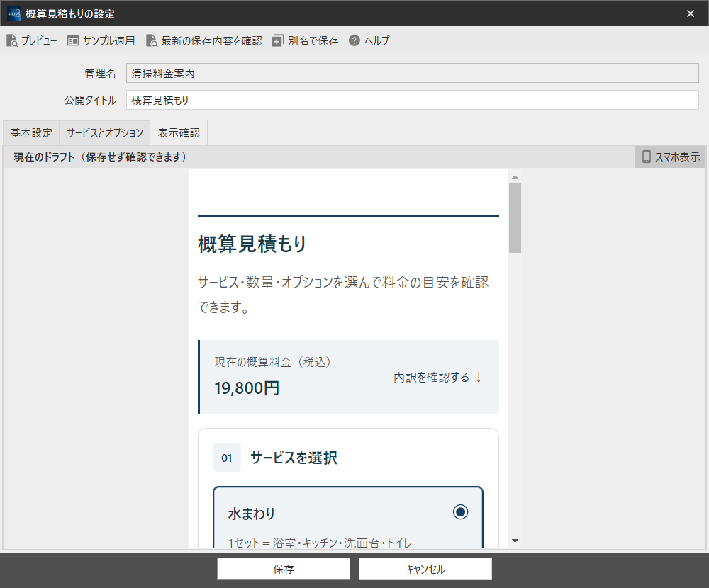Choose 別名で保存 toolbar command
This screenshot has width=709, height=588.
[x=305, y=40]
